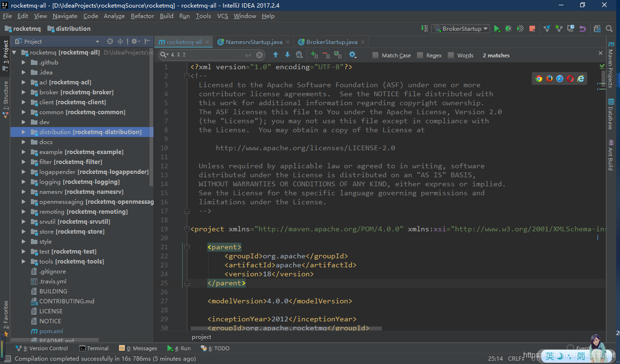
Task: Hide the Project tool window
Action: (x=148, y=42)
